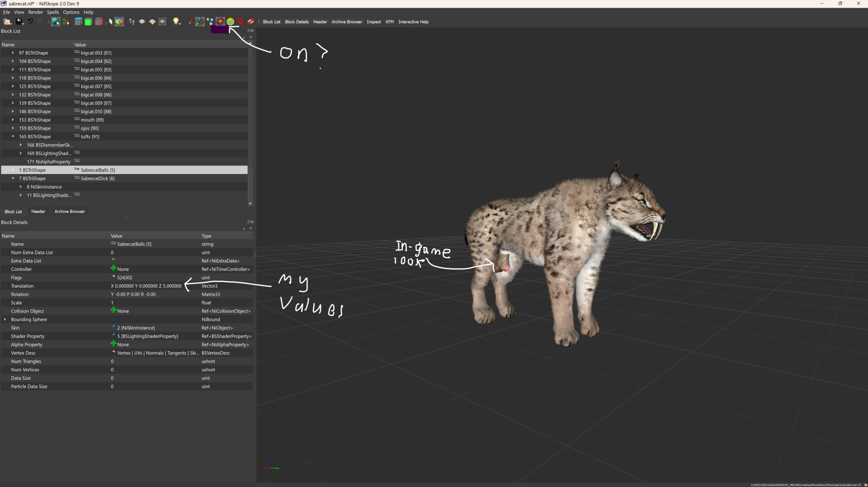
Task: Float the Block Details panel
Action: coord(249,222)
